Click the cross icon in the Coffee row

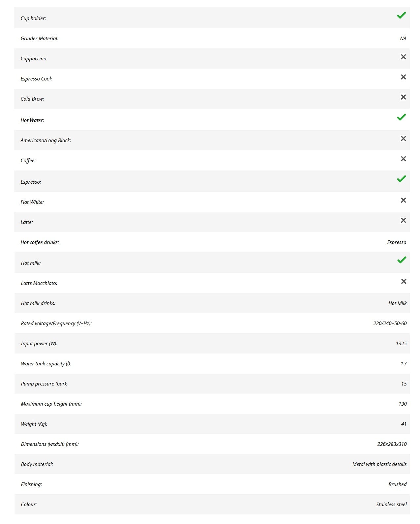403,159
